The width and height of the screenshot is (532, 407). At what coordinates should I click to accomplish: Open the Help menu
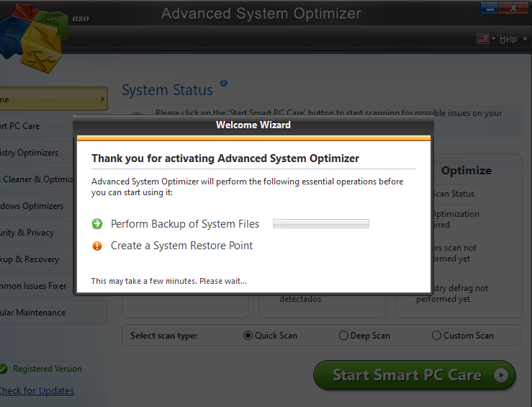(508, 39)
